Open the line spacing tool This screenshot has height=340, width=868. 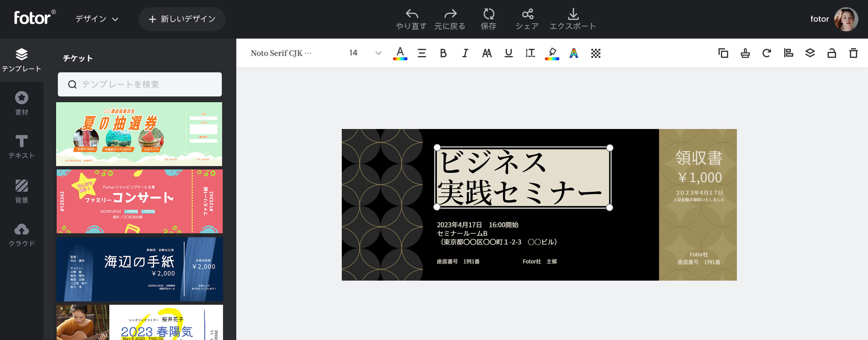coord(530,53)
